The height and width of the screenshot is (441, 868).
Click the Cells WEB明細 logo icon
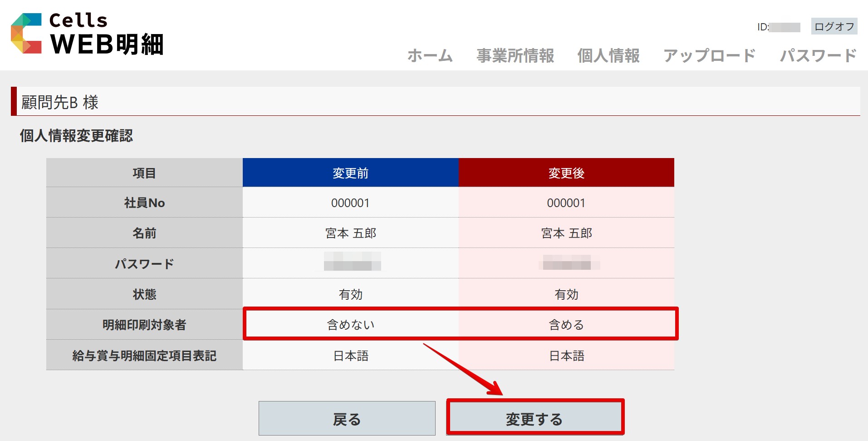click(x=26, y=33)
